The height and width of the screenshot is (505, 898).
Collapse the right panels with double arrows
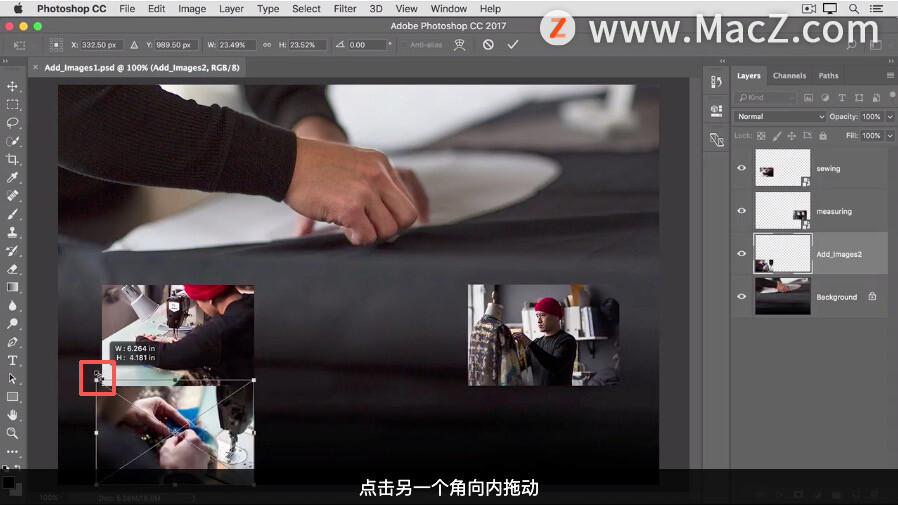[891, 61]
